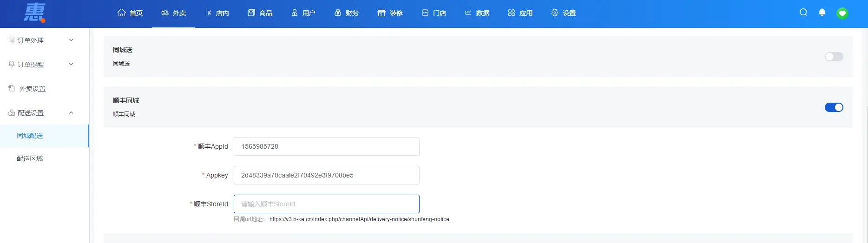Click the callback URL shunfeng-notice text

359,219
